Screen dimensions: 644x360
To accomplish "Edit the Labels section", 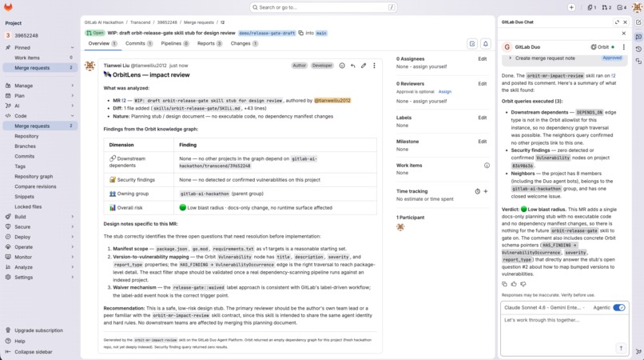I will [482, 118].
